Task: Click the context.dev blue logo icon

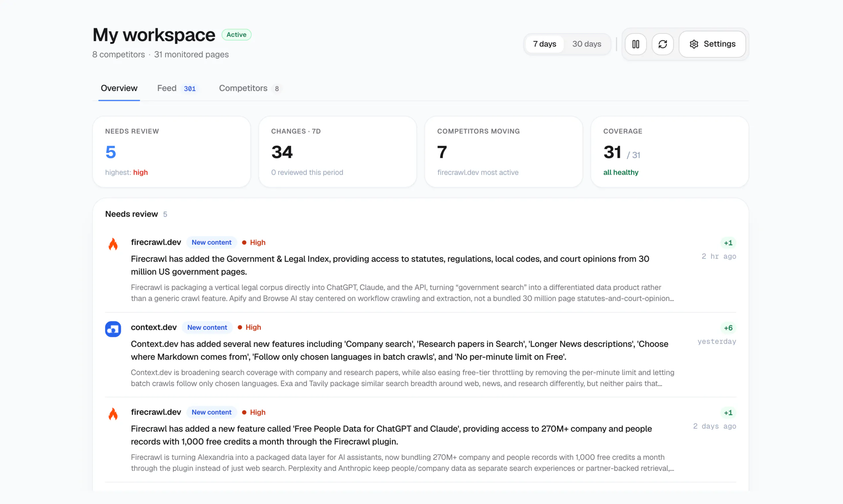Action: (113, 329)
